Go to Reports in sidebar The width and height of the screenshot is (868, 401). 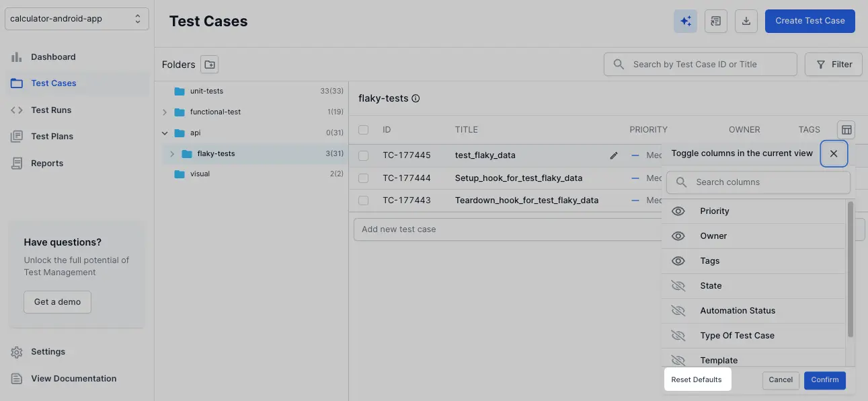(x=47, y=163)
